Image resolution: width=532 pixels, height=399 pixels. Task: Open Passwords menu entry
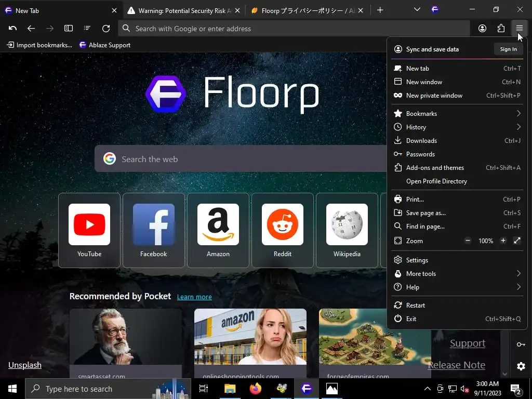[x=457, y=154]
